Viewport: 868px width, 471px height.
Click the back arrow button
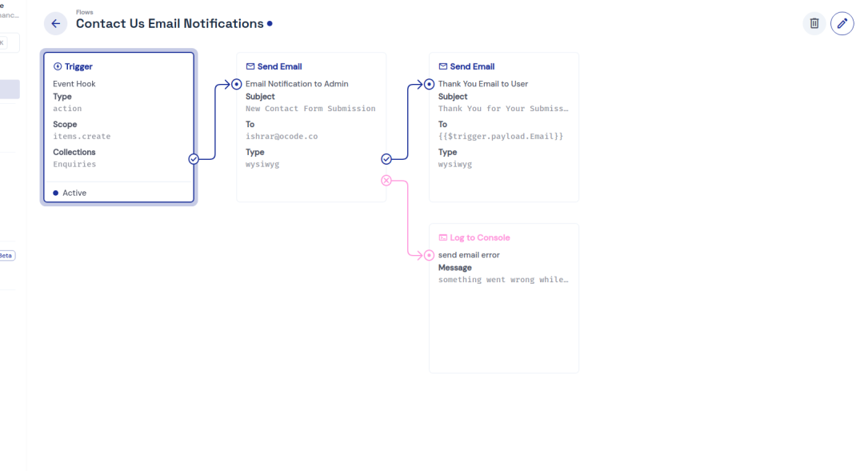coord(55,23)
